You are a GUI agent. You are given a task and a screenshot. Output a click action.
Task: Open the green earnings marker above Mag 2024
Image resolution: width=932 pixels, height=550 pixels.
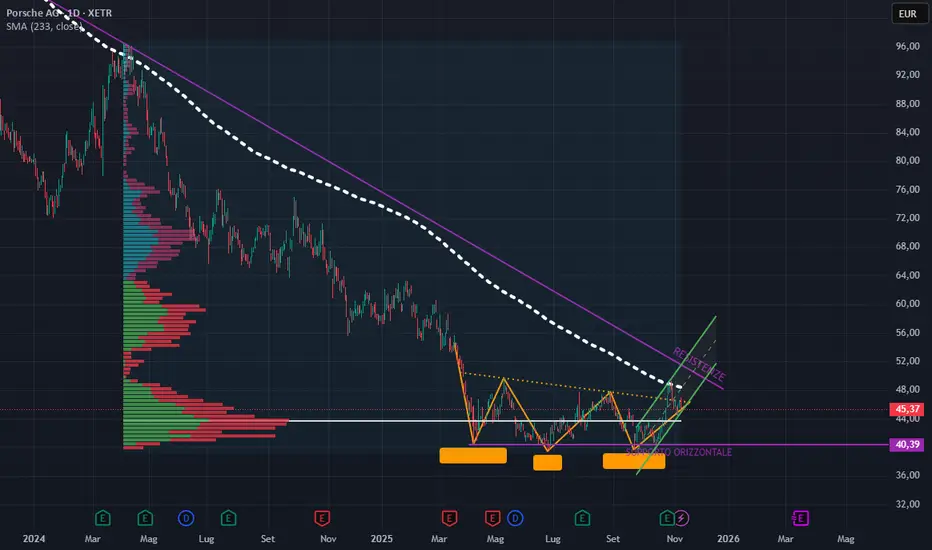tap(145, 518)
